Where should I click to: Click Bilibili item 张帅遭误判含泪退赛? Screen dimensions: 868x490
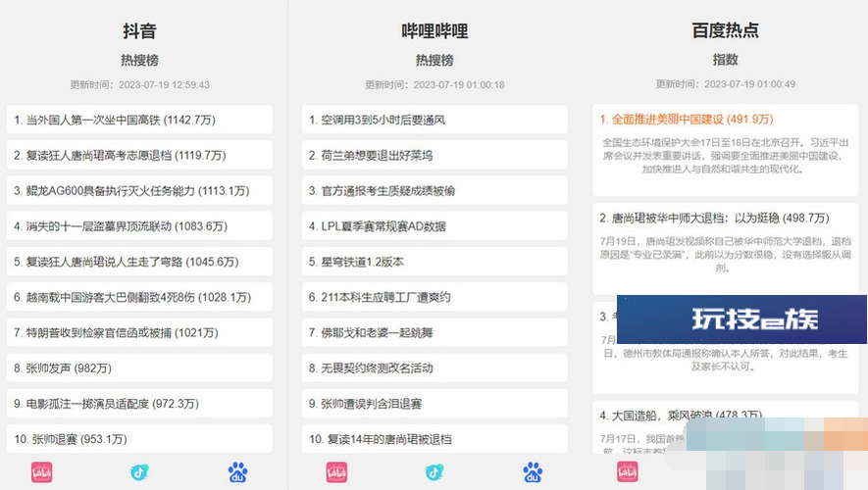pyautogui.click(x=434, y=403)
